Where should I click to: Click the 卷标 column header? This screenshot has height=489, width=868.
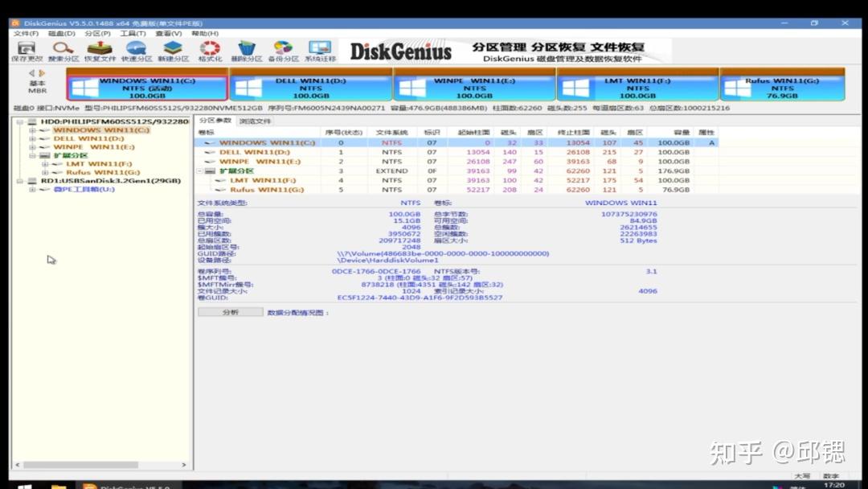[258, 133]
